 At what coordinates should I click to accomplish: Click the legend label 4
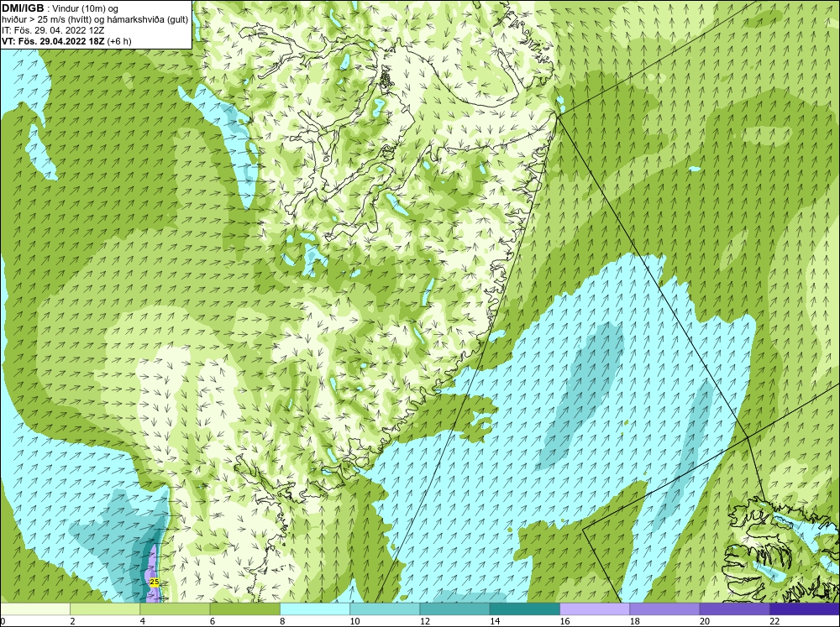point(142,621)
